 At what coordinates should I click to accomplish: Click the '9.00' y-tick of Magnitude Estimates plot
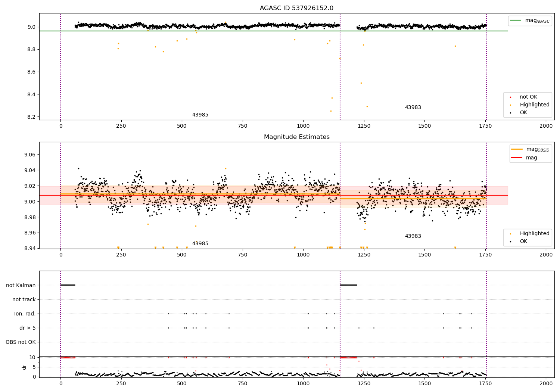(30, 202)
